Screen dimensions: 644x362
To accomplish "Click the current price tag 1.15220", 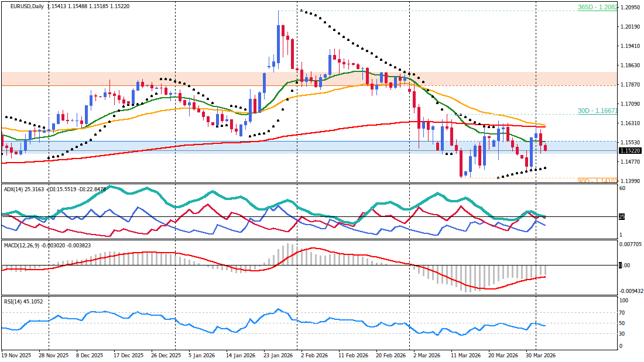I will pyautogui.click(x=631, y=151).
